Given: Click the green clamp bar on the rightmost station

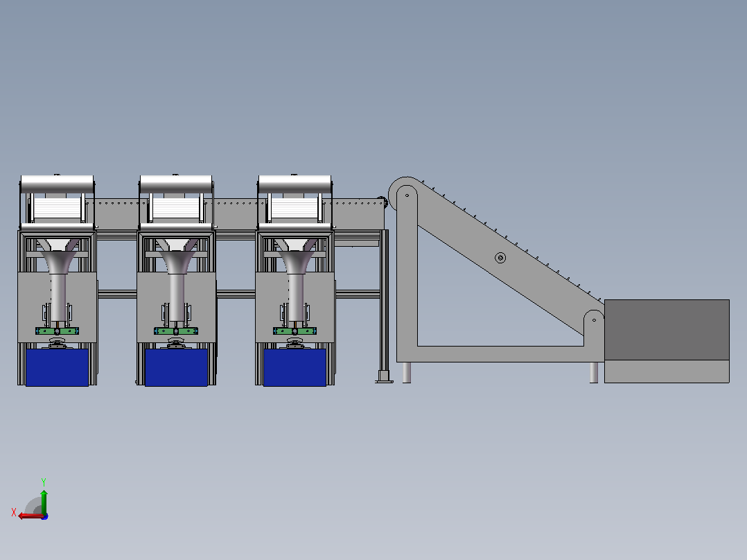Looking at the screenshot, I should [x=295, y=331].
